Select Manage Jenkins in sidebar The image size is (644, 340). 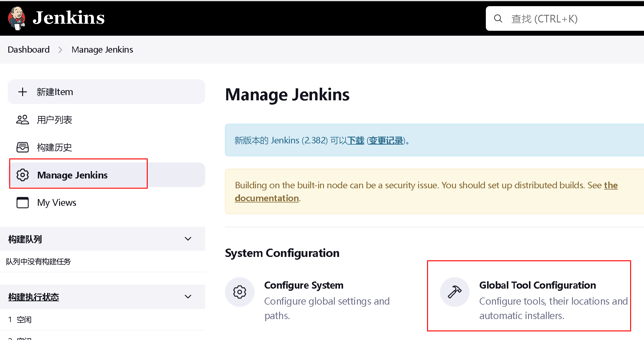point(106,175)
